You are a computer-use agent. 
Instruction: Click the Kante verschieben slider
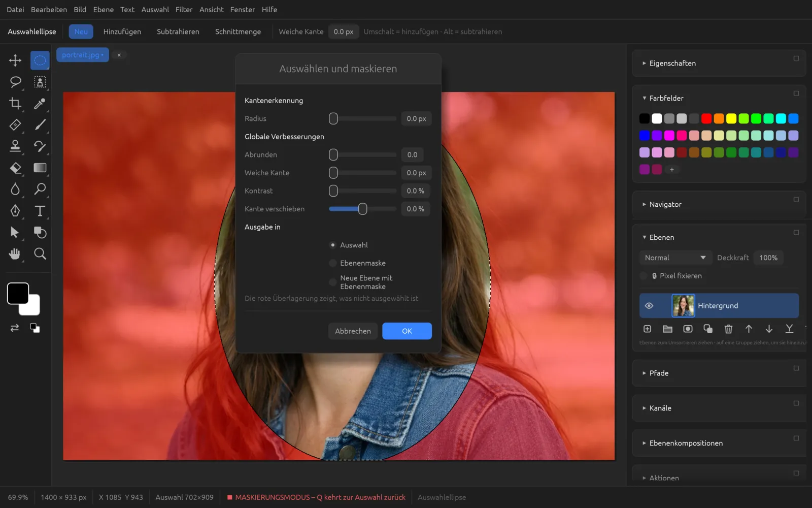pos(362,209)
